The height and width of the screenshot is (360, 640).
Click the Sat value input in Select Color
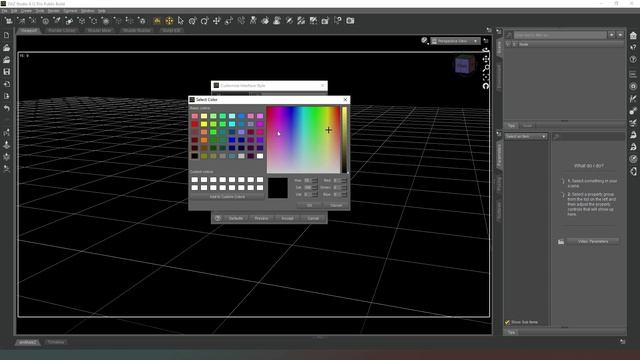point(307,187)
